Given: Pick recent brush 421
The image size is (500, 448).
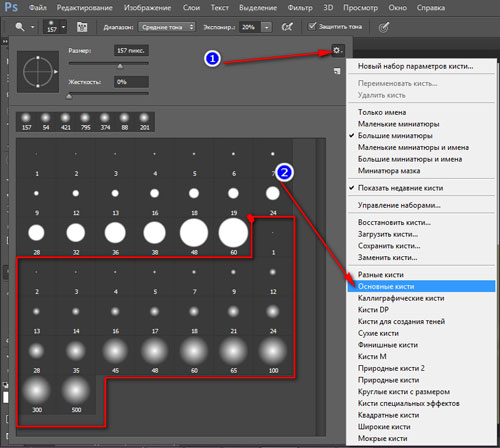Looking at the screenshot, I should point(65,122).
